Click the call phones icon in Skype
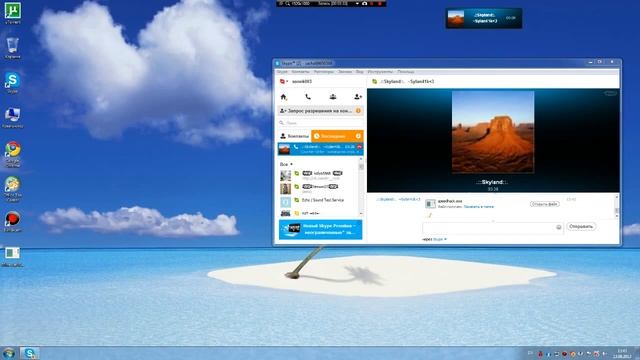The height and width of the screenshot is (360, 640). tap(308, 97)
